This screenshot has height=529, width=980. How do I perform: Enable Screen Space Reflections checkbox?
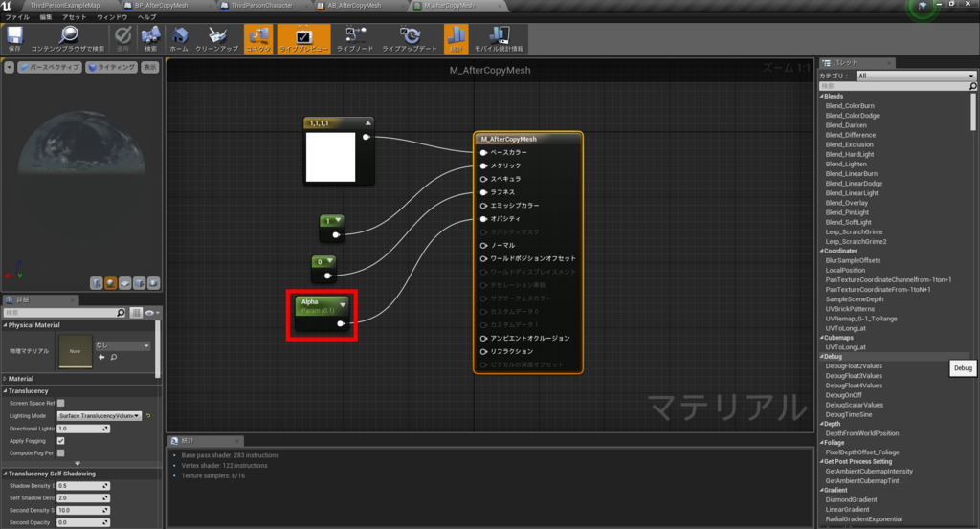(60, 404)
